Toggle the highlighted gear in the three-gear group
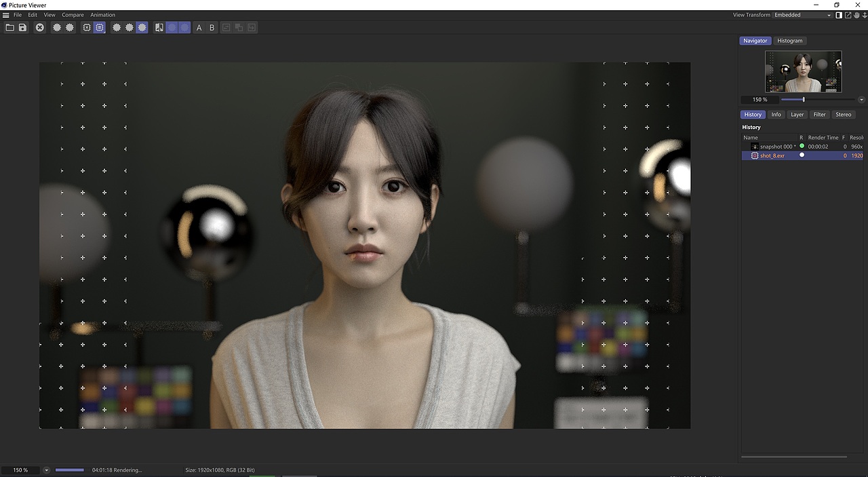868x477 pixels. (x=142, y=28)
